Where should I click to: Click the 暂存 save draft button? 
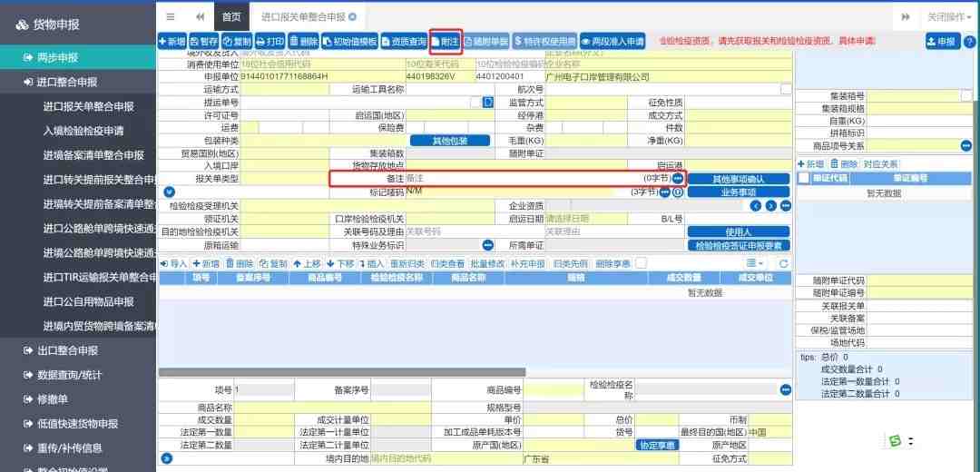click(x=204, y=41)
